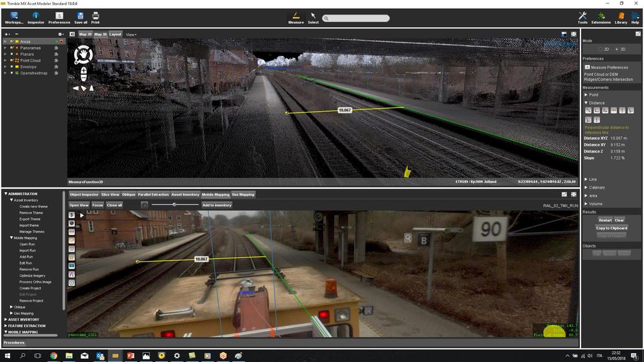Open the Library icon
Image resolution: width=644 pixels, height=362 pixels.
point(621,18)
